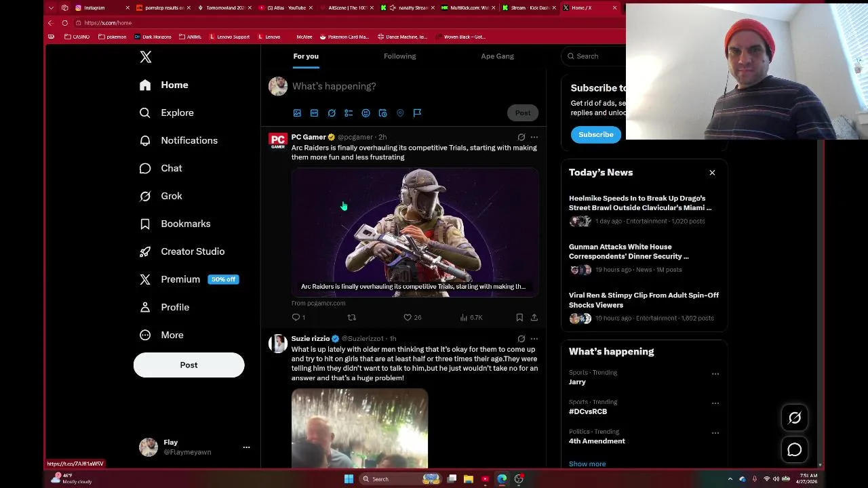This screenshot has height=488, width=868.
Task: Open Viral Ren & Stimpy Clip story
Action: [644, 300]
